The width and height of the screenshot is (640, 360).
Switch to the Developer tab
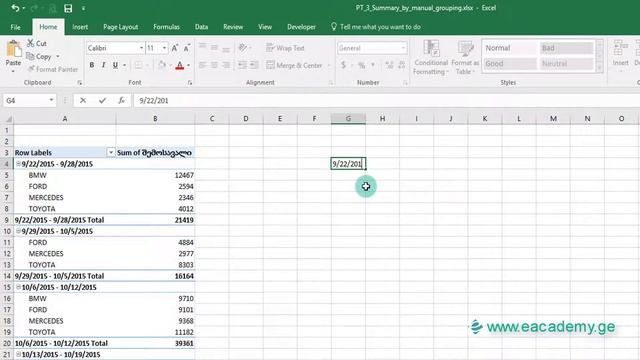coord(301,27)
